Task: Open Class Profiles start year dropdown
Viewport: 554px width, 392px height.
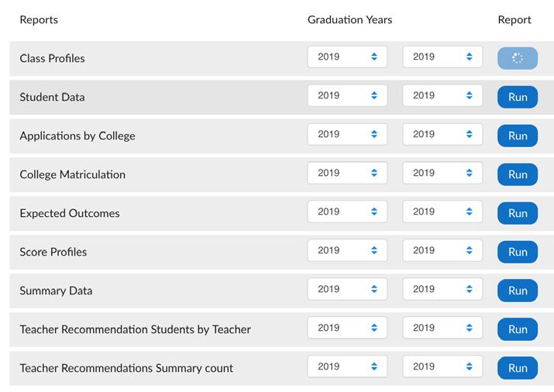Action: coord(347,57)
